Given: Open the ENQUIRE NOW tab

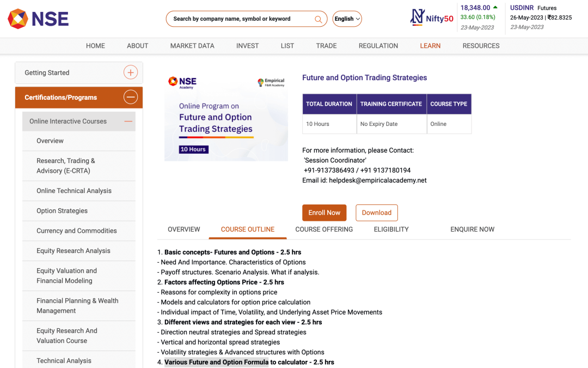Looking at the screenshot, I should [472, 230].
